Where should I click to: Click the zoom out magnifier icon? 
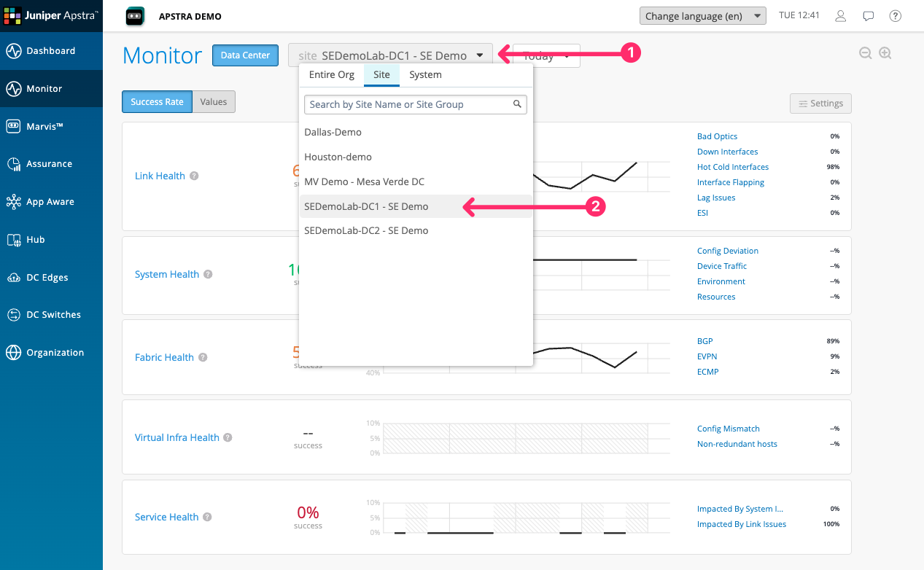pos(866,53)
